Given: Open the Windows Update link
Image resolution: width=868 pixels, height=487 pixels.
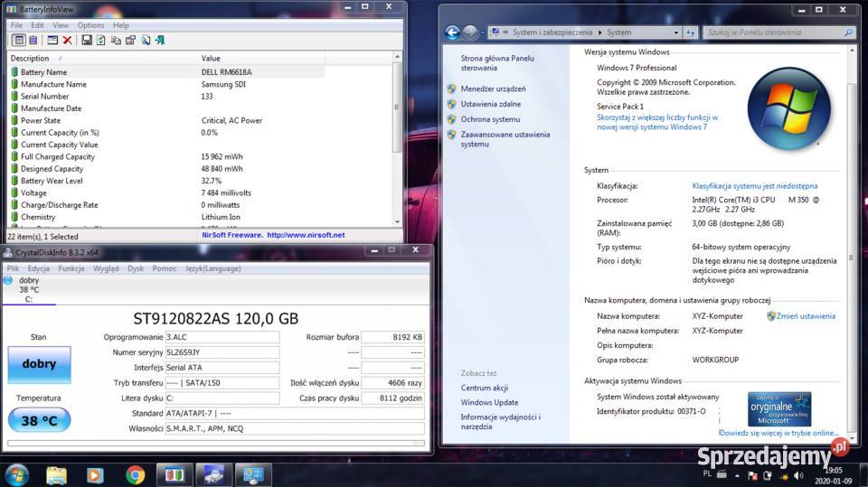Looking at the screenshot, I should tap(489, 402).
